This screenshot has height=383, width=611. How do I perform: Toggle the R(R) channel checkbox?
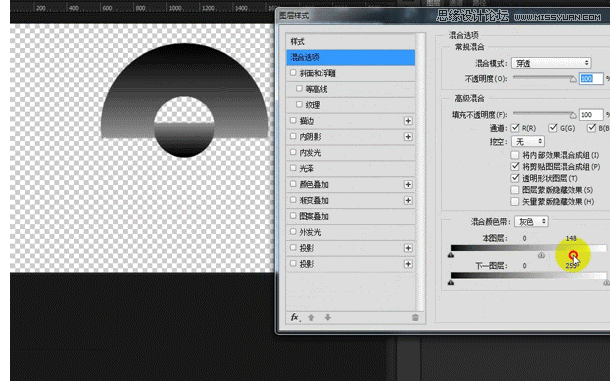tap(515, 127)
